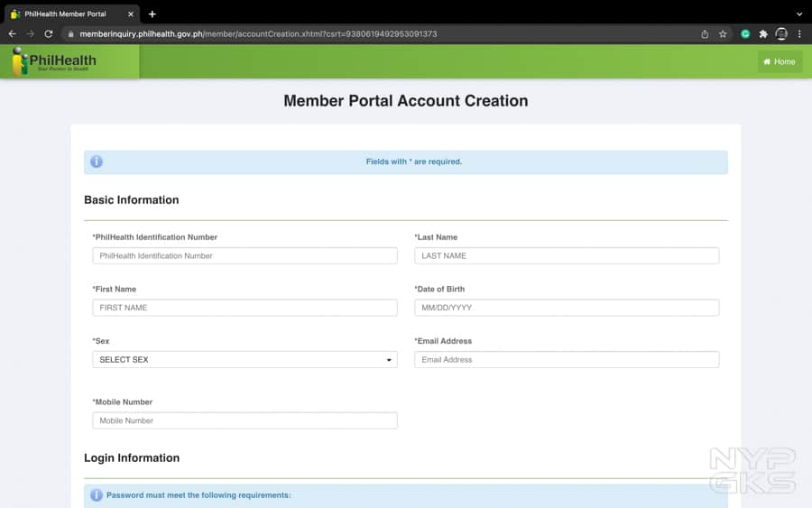Focus the Last Name field

coord(567,256)
